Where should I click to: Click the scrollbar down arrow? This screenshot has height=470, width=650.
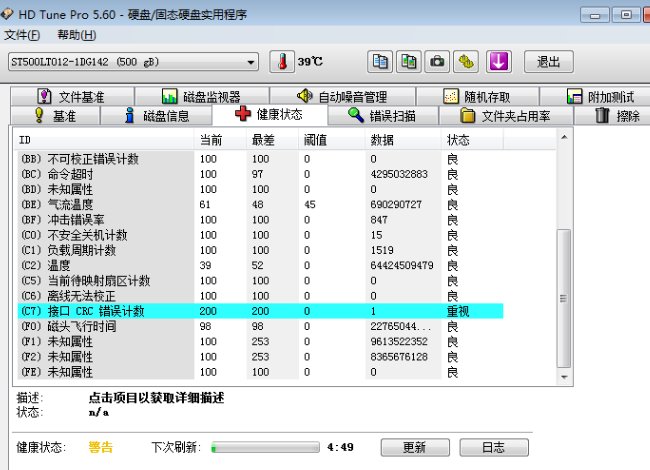(x=564, y=377)
